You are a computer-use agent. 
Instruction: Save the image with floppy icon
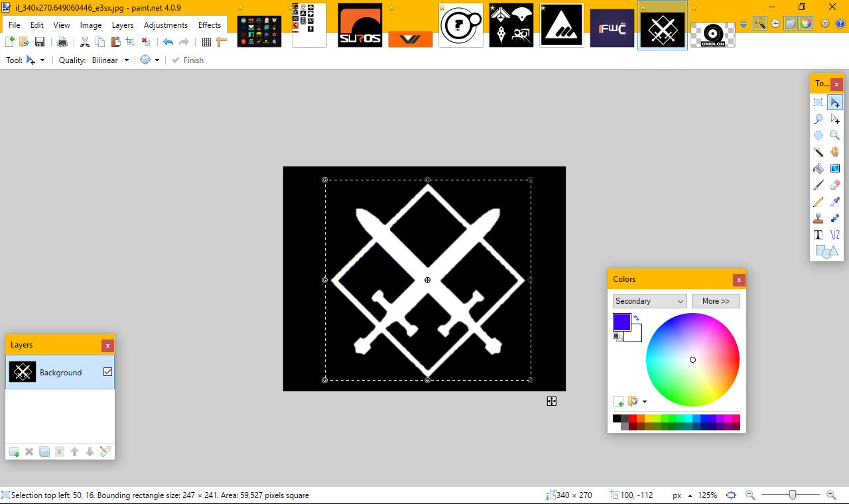[x=40, y=42]
